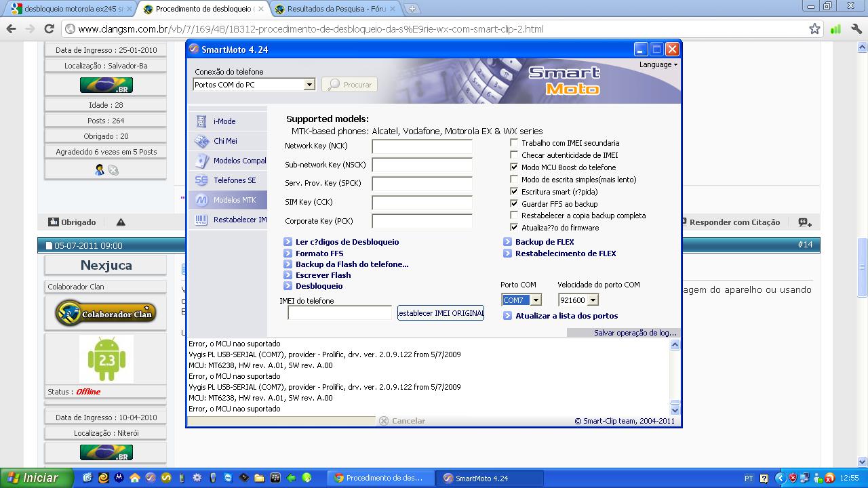Viewport: 868px width, 488px height.
Task: Click the red shield security tray icon
Action: click(x=793, y=478)
